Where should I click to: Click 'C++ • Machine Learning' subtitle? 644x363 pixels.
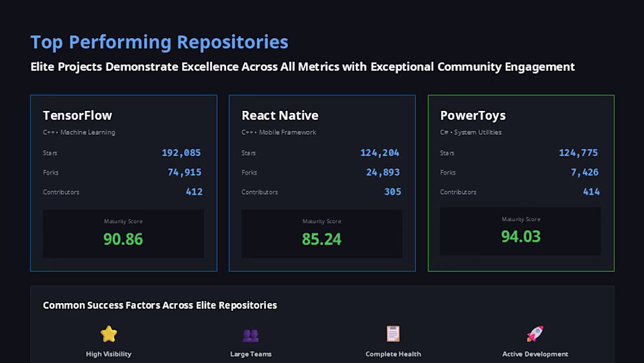79,132
